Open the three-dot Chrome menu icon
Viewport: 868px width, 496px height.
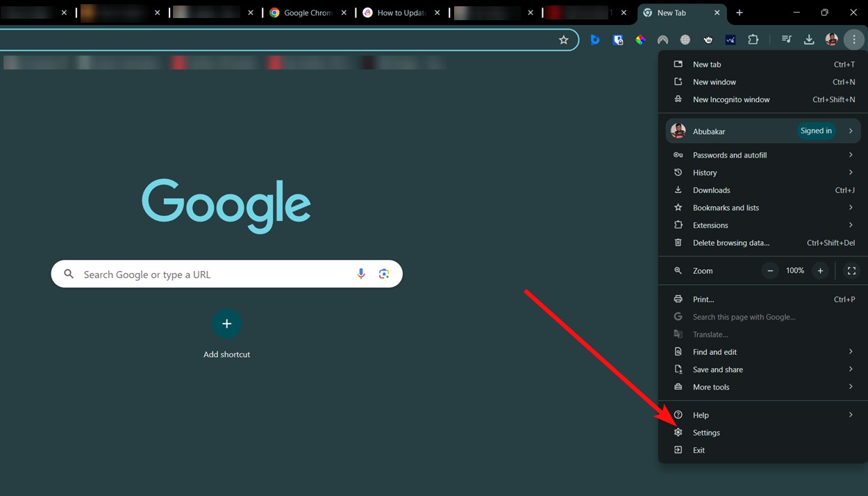coord(854,40)
